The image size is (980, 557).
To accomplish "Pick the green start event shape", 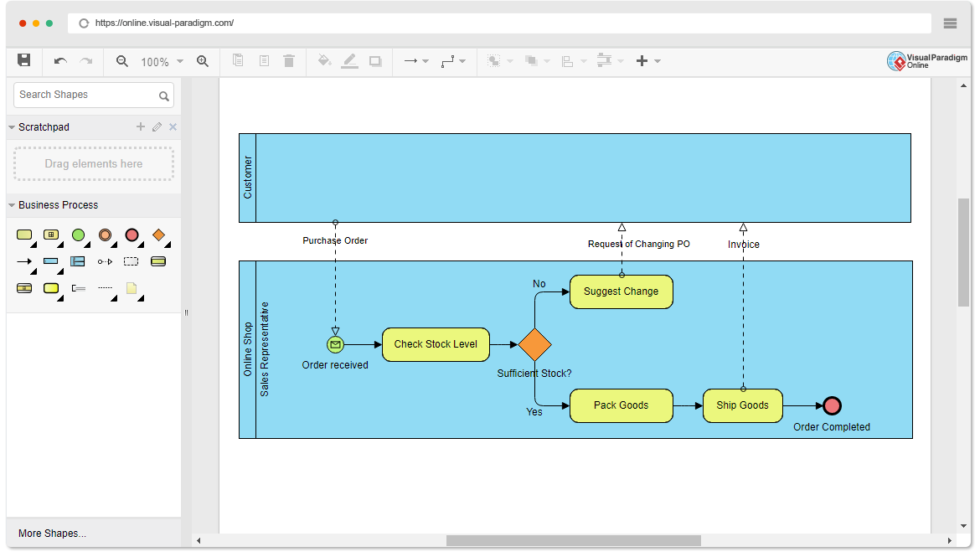I will click(x=78, y=235).
